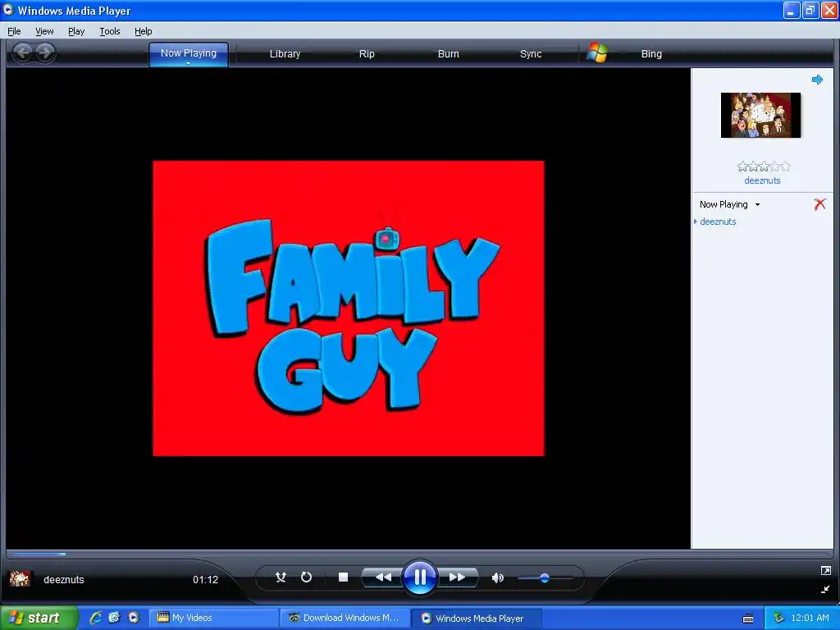Image resolution: width=840 pixels, height=630 pixels.
Task: Click the title bar Media Player icon
Action: (8, 10)
